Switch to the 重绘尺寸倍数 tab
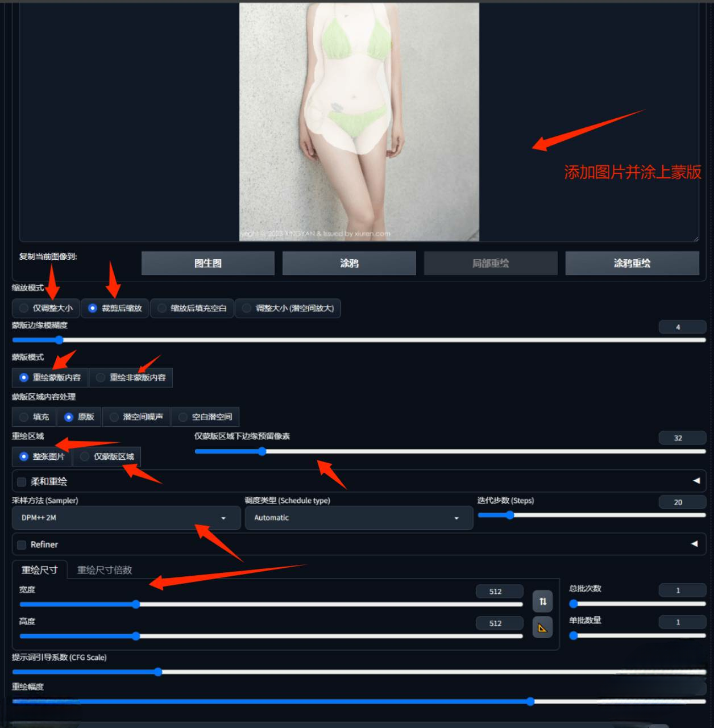Viewport: 714px width, 728px height. pos(105,570)
